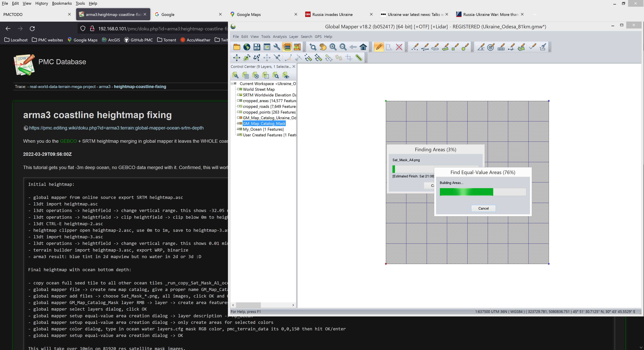Open overflow arrow of the file toolbar
Screen dimensions: 644x350
(304, 51)
